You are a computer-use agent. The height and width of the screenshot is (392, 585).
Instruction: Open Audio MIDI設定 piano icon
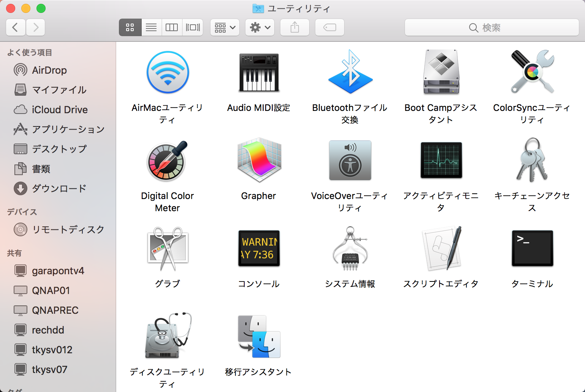tap(259, 72)
